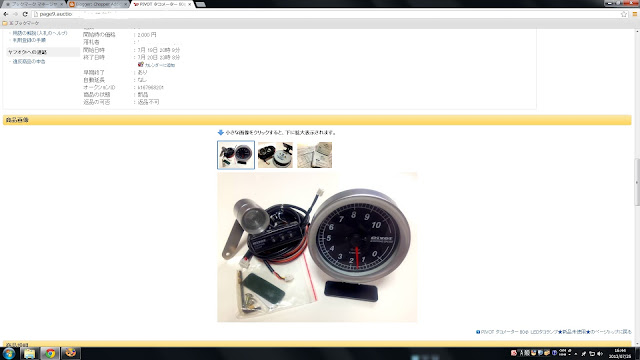Screen dimensions: 640x360
Task: Click the Chrome icon in the taskbar
Action: point(50,353)
